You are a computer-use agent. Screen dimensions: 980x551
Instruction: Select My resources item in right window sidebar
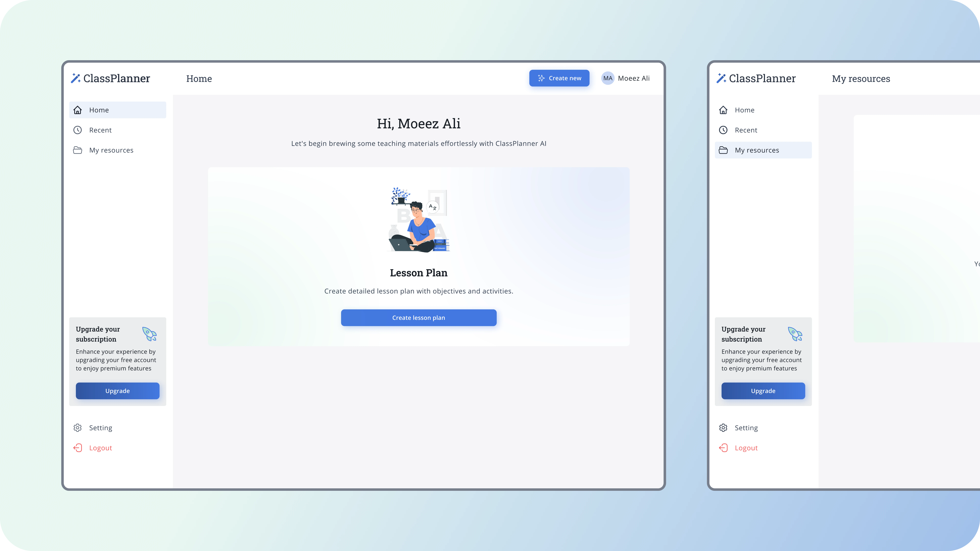[x=763, y=150]
